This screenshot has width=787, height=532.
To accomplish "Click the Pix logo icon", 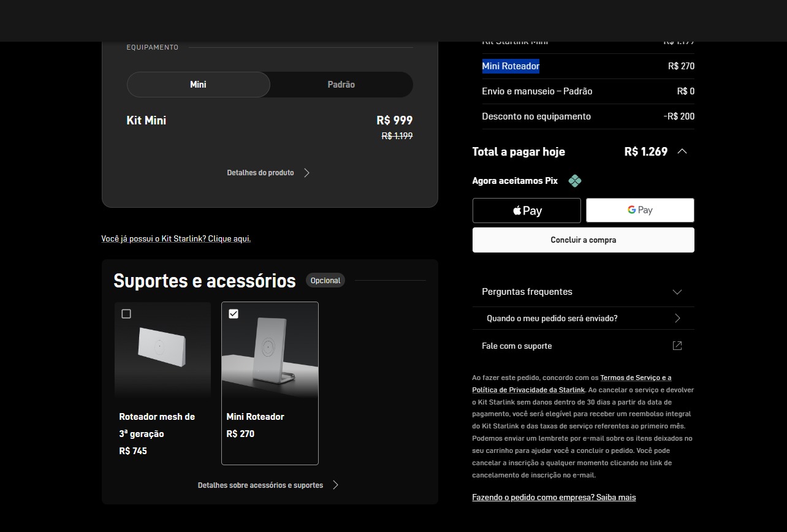I will pyautogui.click(x=574, y=181).
